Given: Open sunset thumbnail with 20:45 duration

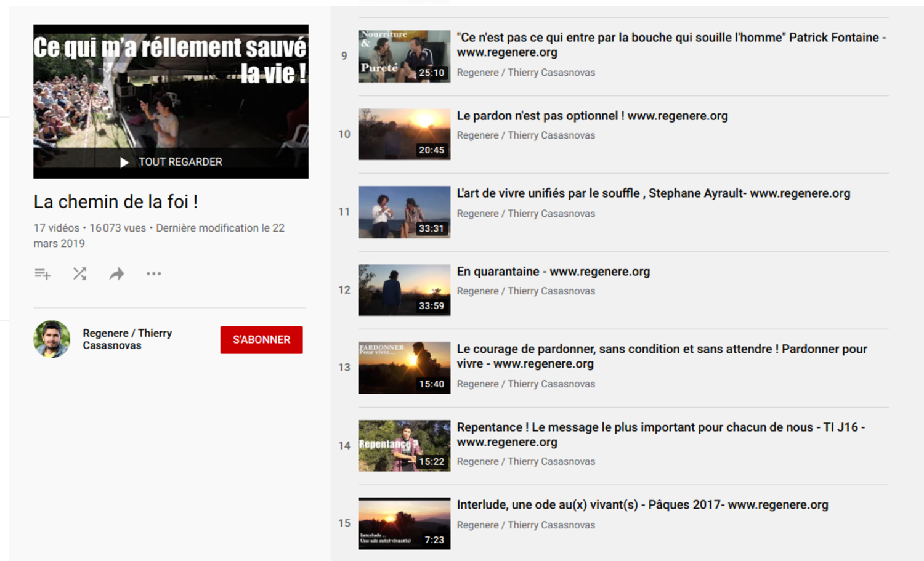Looking at the screenshot, I should tap(404, 134).
